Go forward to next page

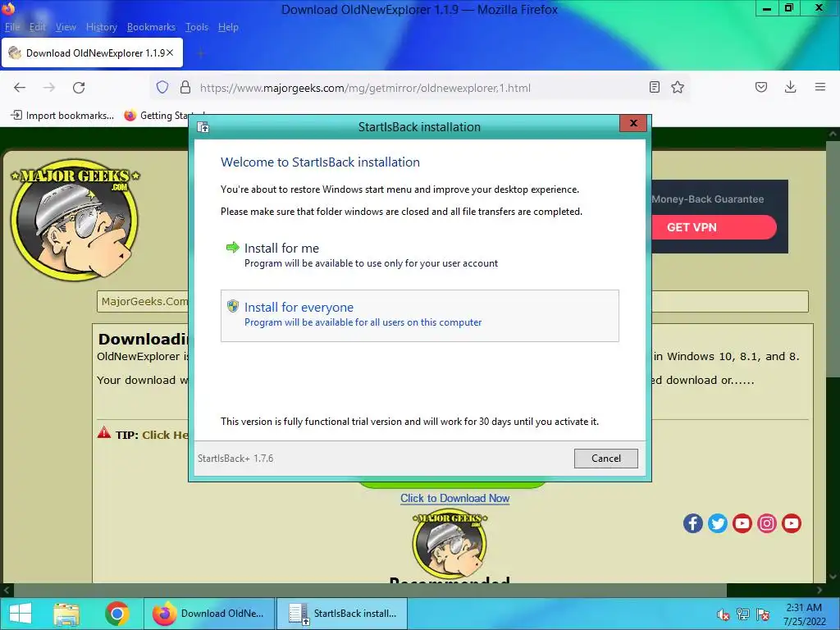point(49,87)
